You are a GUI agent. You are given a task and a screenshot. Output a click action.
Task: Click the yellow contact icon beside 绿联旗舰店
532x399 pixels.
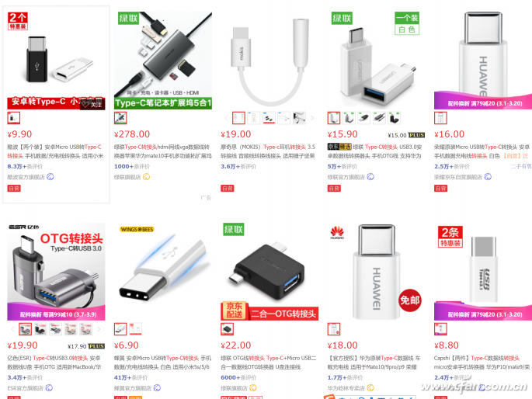click(146, 177)
